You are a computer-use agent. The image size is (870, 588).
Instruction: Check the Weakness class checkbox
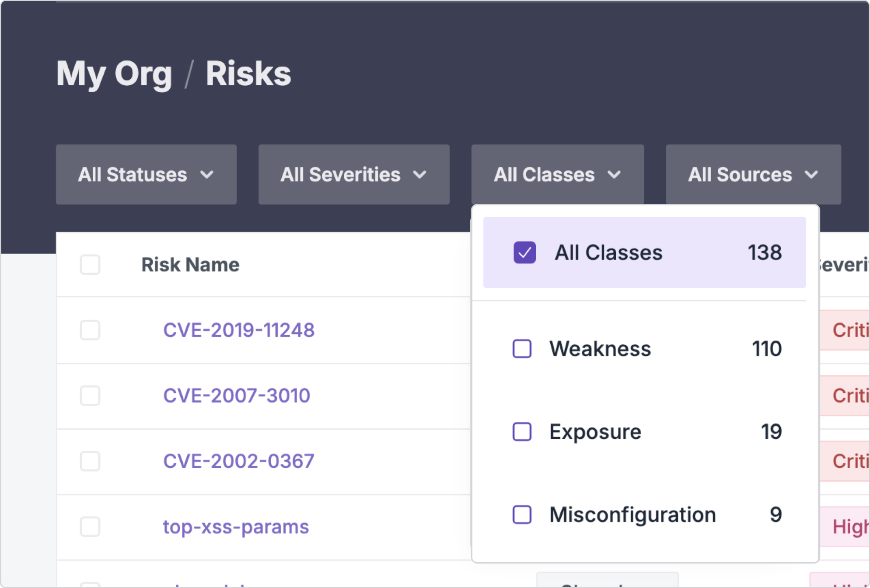[522, 349]
